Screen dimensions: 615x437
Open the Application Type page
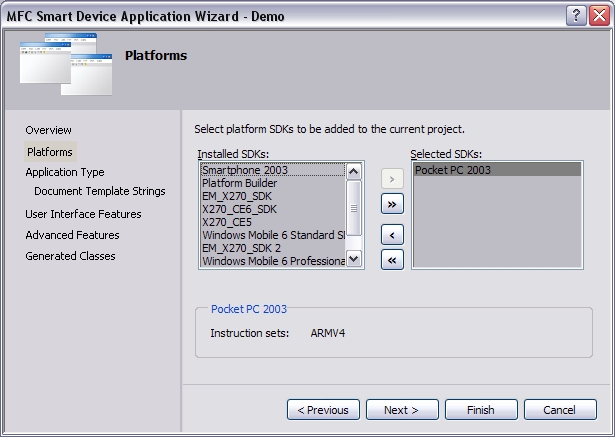pyautogui.click(x=65, y=172)
